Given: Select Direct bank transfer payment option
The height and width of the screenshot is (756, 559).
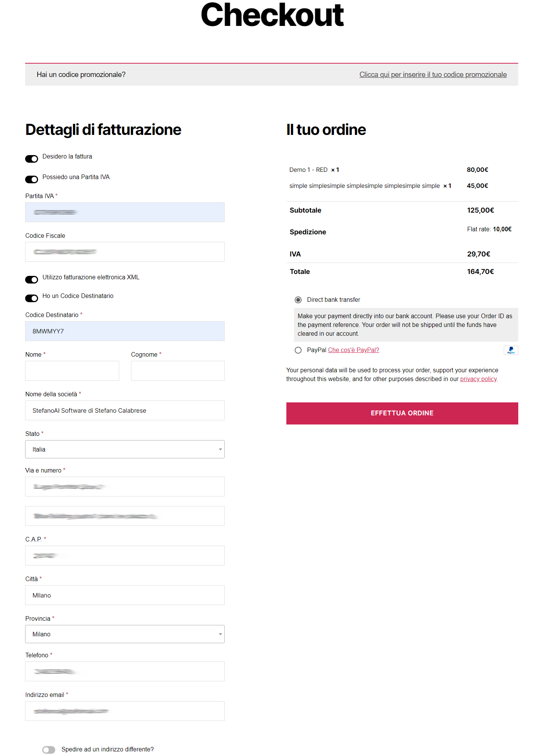Looking at the screenshot, I should (298, 300).
